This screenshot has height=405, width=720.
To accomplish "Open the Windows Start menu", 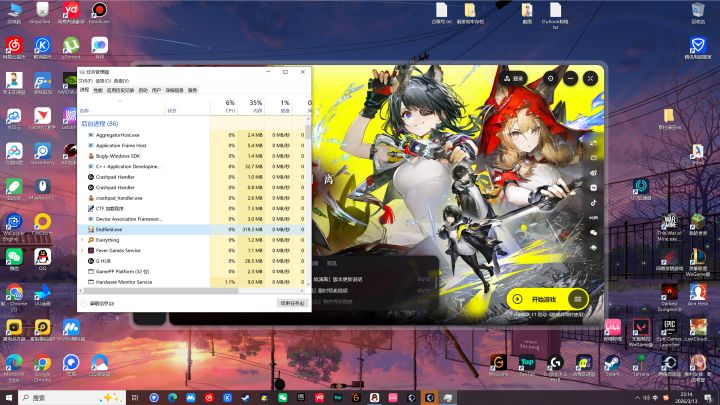I will [9, 398].
